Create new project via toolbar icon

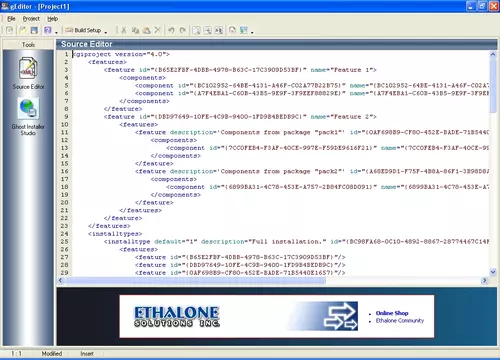coord(10,30)
